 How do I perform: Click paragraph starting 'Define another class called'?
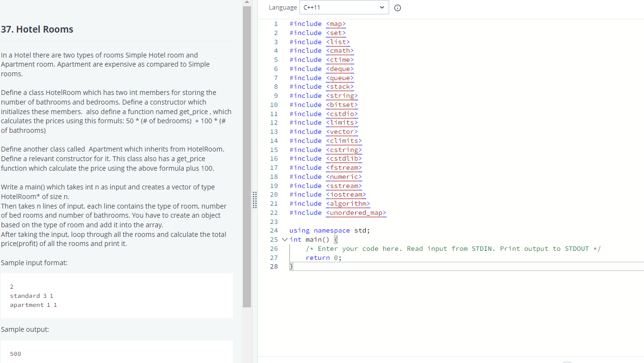pyautogui.click(x=113, y=159)
